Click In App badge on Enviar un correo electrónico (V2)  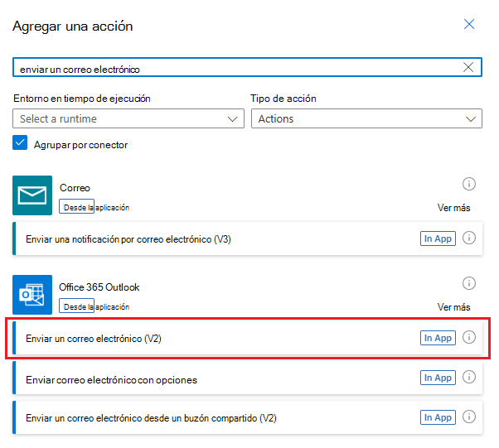[x=438, y=338]
